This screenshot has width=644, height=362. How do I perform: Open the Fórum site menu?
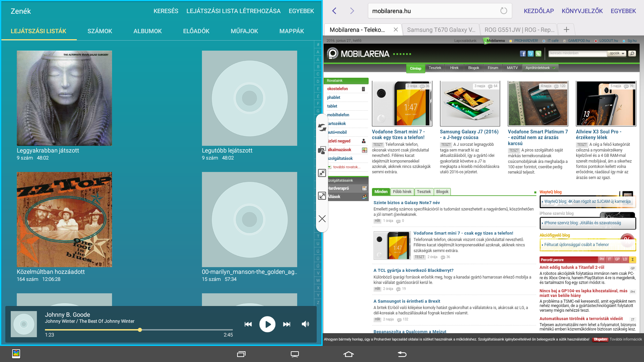493,68
